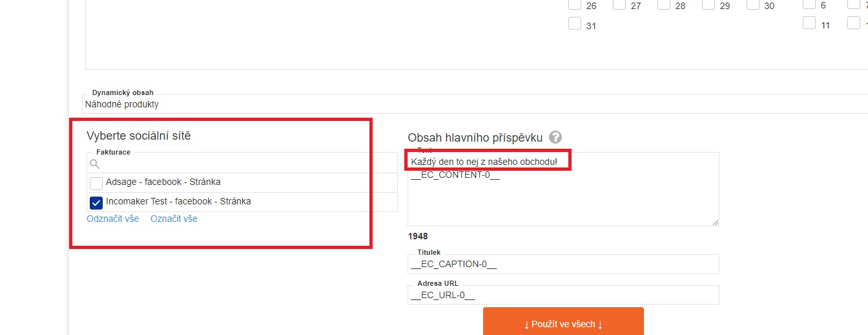Image resolution: width=868 pixels, height=335 pixels.
Task: Select the day 27 checkbox
Action: 619,5
